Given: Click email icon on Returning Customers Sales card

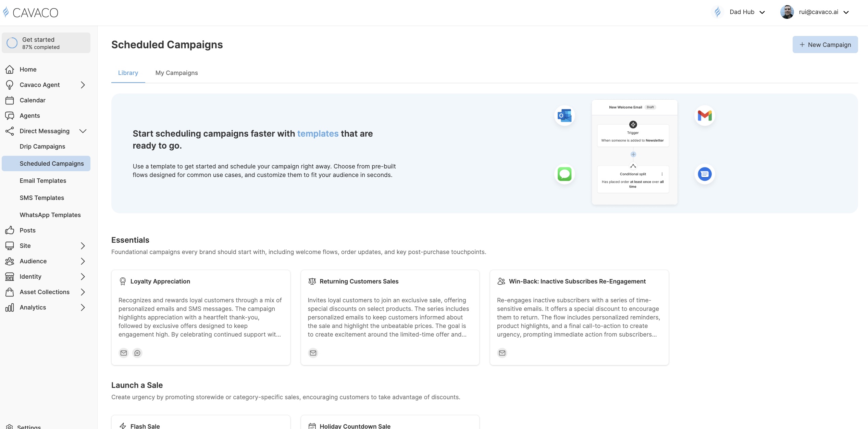Looking at the screenshot, I should pos(313,353).
